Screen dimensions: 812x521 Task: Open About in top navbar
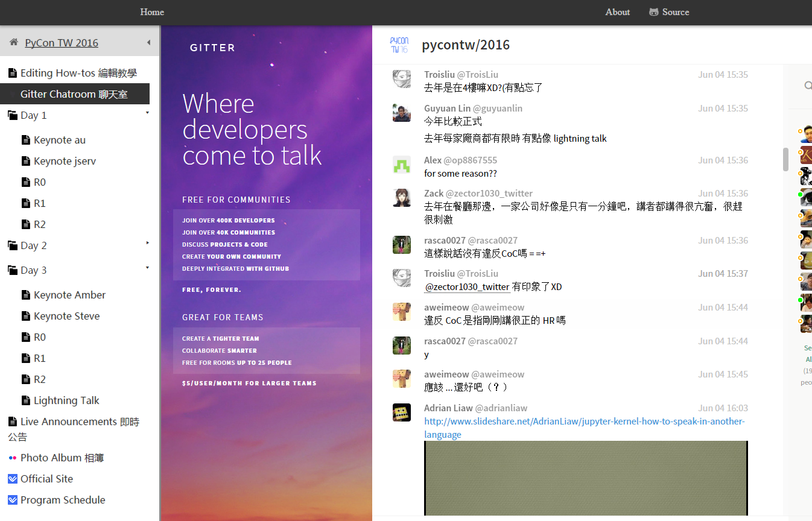pyautogui.click(x=618, y=12)
